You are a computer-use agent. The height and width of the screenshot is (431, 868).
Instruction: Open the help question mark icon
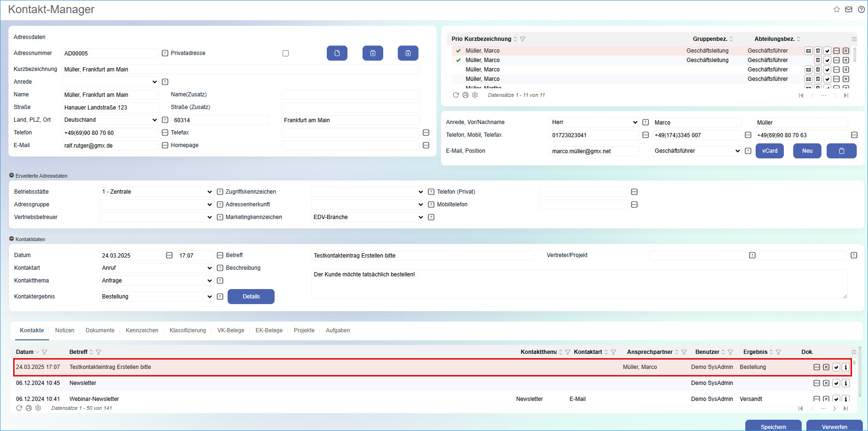coord(861,9)
